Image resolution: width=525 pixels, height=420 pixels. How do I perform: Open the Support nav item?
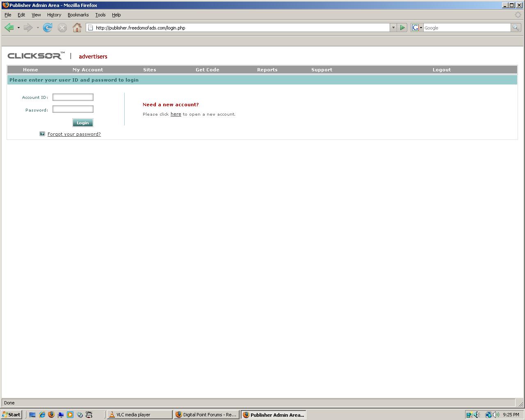[x=322, y=70]
